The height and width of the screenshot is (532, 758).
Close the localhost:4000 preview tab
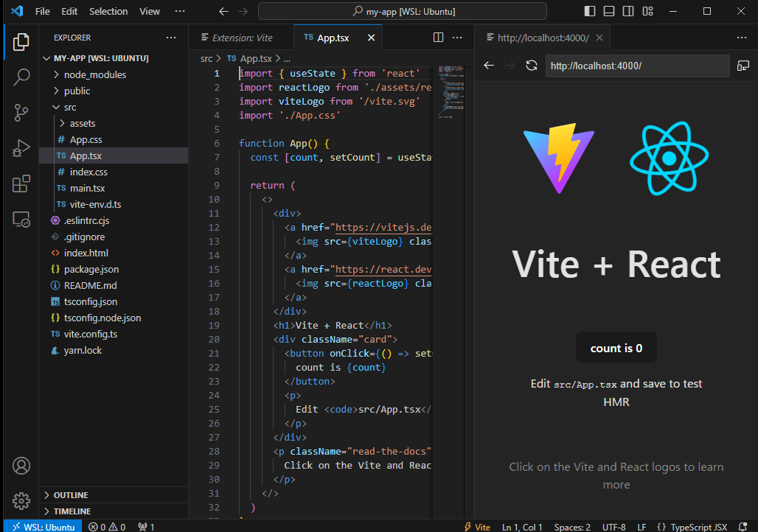click(599, 38)
